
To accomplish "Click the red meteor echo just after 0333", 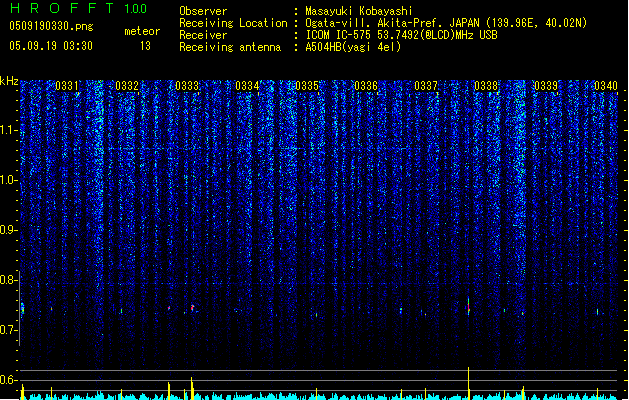I will (x=193, y=308).
